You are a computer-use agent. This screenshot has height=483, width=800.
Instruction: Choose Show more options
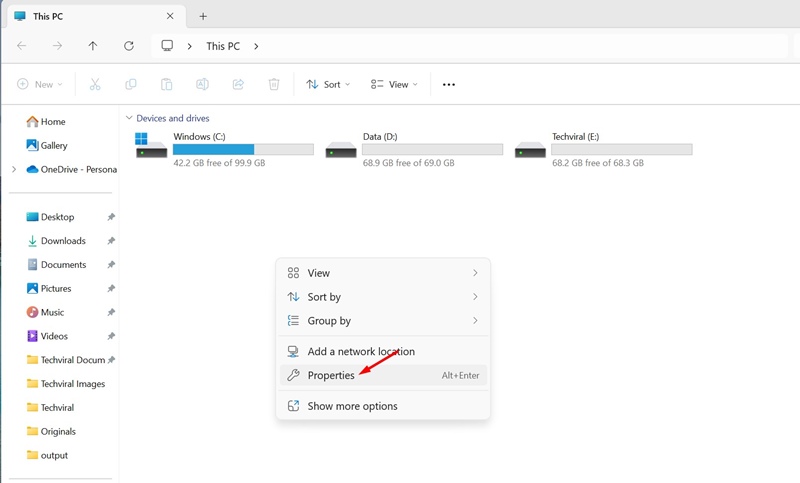(x=383, y=406)
